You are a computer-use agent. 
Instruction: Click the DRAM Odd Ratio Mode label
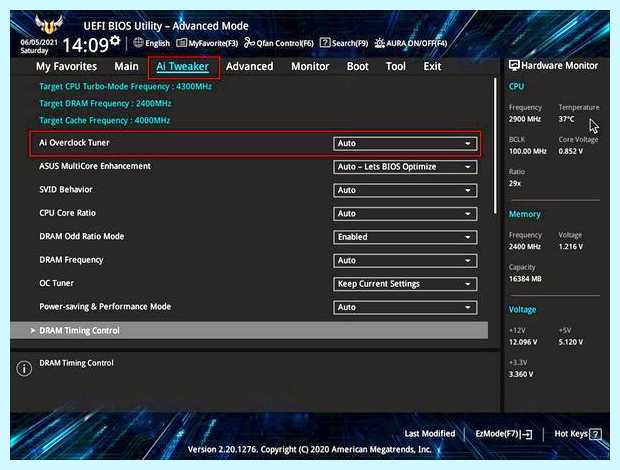pos(82,236)
